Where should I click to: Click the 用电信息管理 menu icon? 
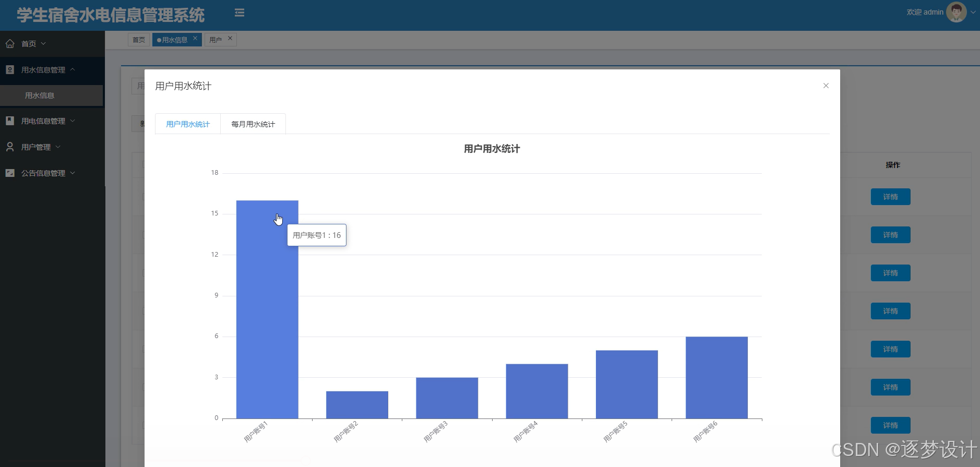click(x=10, y=121)
